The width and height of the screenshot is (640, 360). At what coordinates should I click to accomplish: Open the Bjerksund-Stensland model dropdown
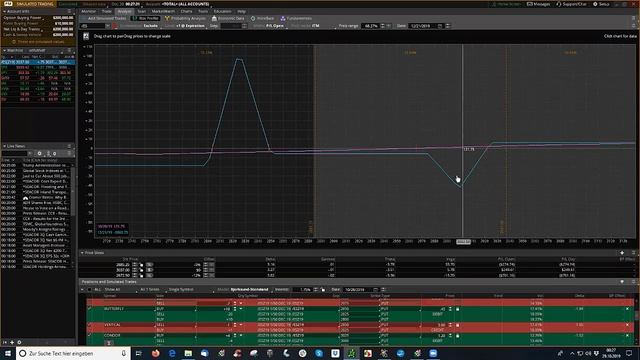(250, 289)
